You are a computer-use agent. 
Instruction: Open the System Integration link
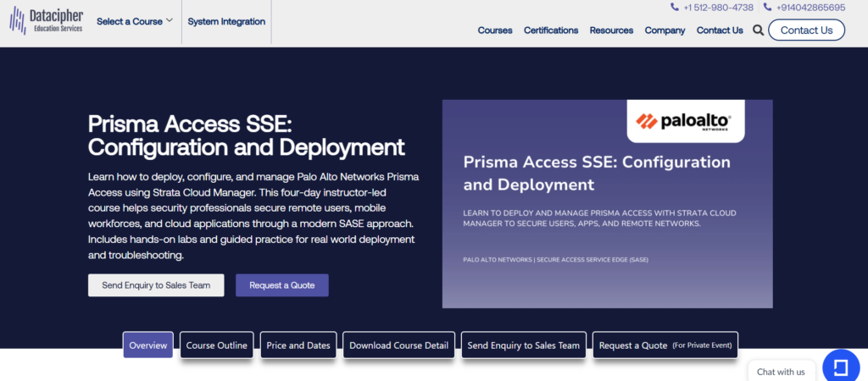pos(226,21)
